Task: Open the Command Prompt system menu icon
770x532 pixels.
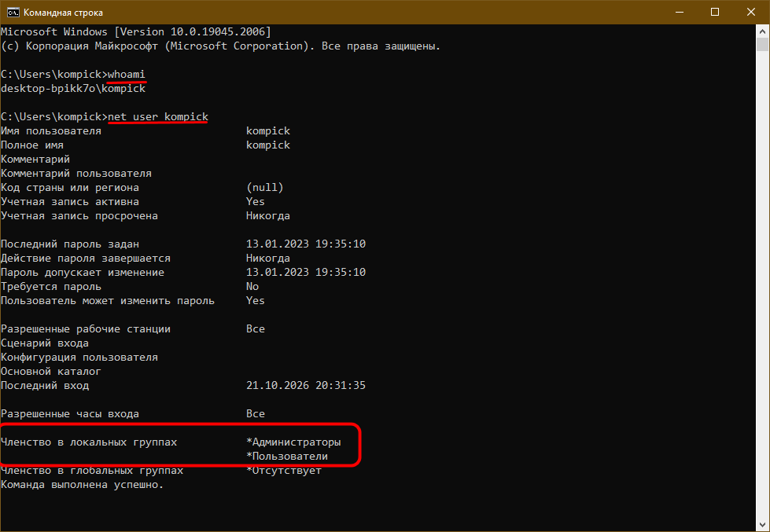Action: pyautogui.click(x=13, y=13)
